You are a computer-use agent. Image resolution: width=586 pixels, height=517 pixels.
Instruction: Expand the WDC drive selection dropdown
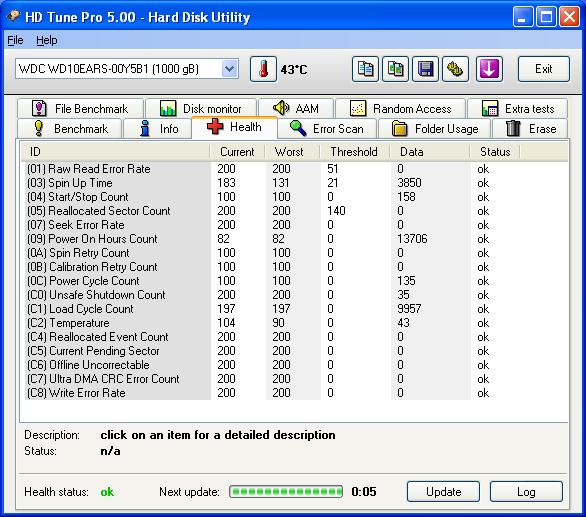[x=229, y=69]
